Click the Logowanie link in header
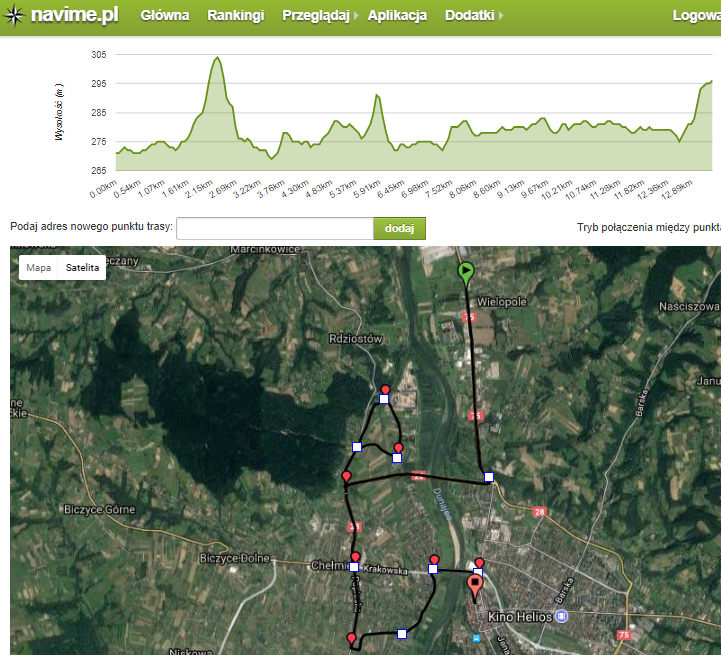The height and width of the screenshot is (655, 721). 696,16
